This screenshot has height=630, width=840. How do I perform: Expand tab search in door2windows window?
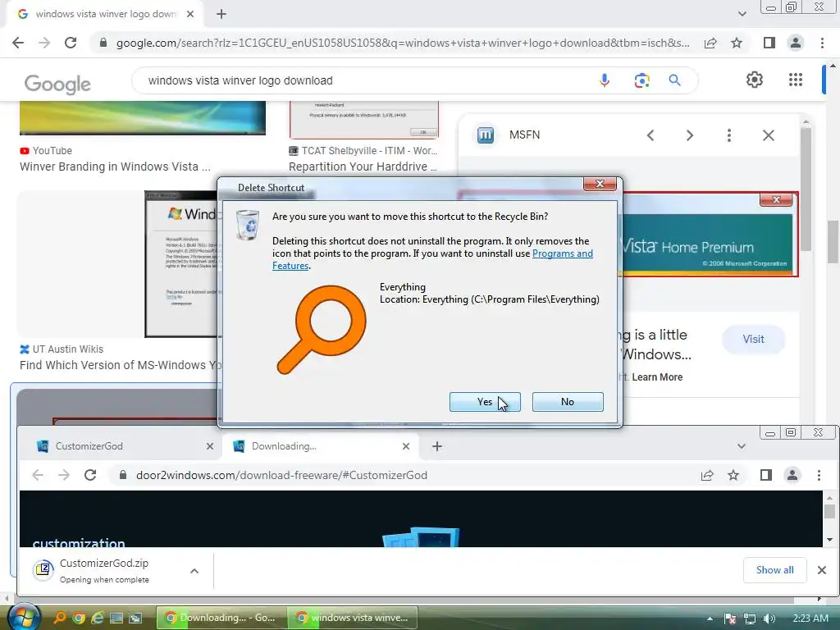point(742,446)
